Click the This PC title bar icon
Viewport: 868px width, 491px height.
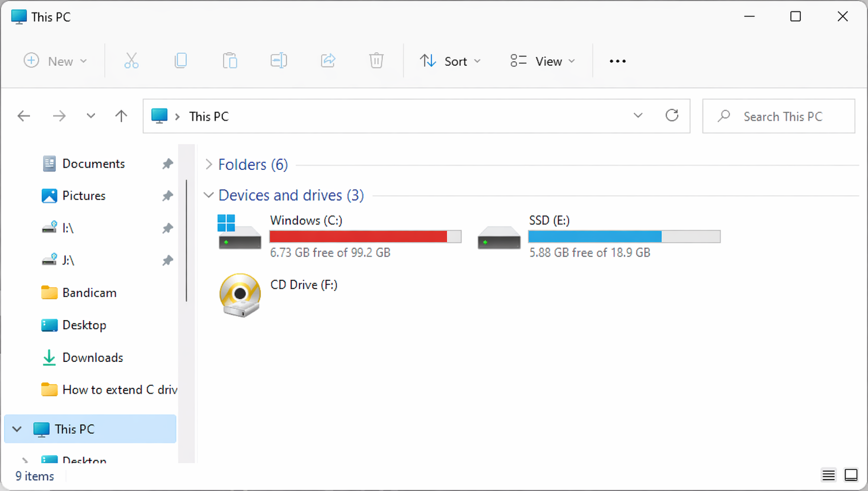19,17
